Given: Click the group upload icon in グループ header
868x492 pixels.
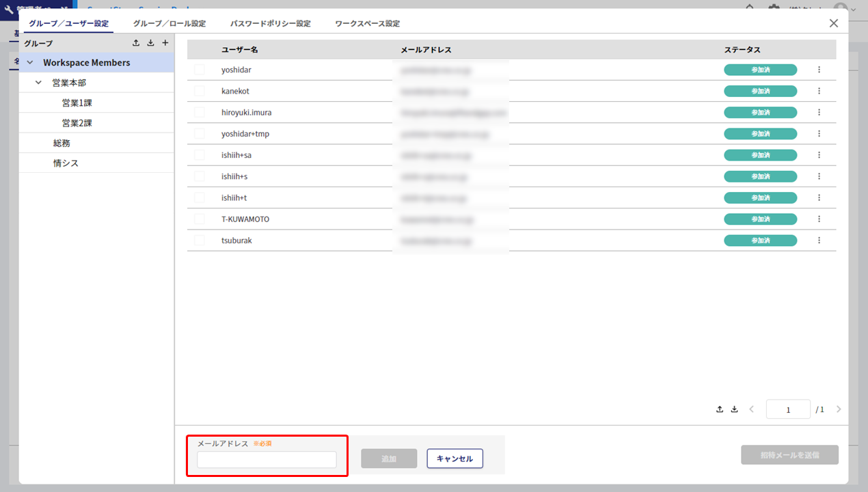Looking at the screenshot, I should click(136, 43).
